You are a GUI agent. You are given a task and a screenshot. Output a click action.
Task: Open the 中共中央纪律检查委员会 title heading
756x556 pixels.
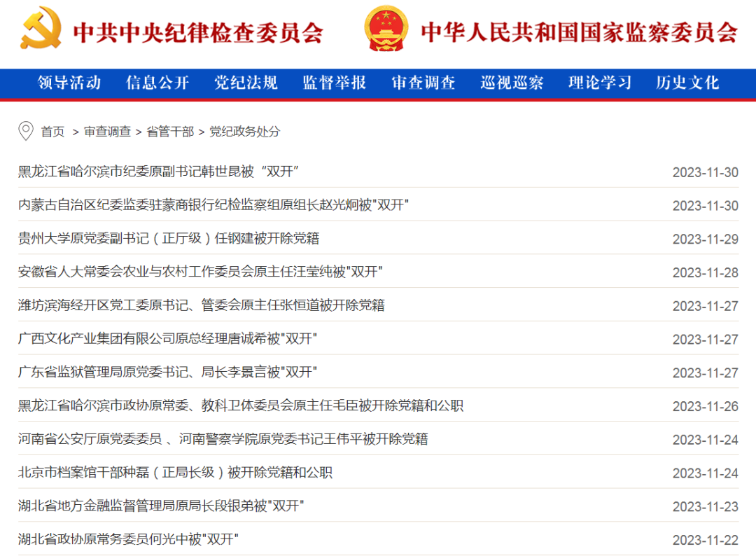pos(198,32)
